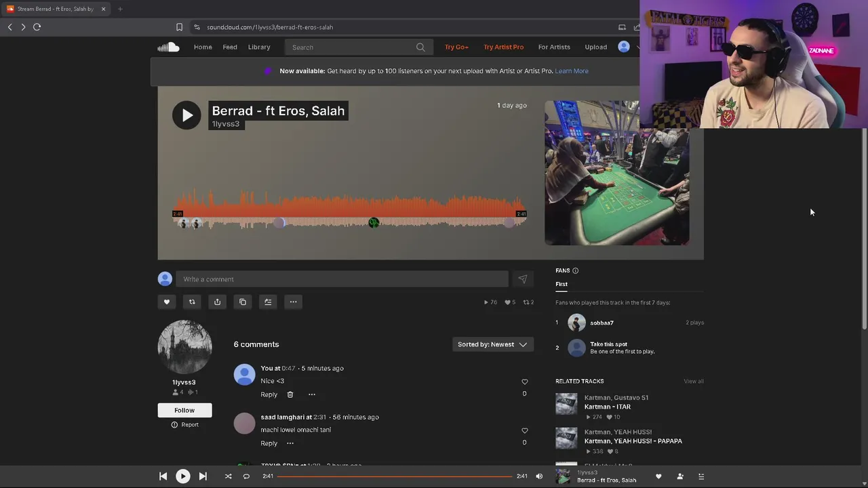Viewport: 868px width, 488px height.
Task: Share the track with the share icon
Action: pos(217,302)
